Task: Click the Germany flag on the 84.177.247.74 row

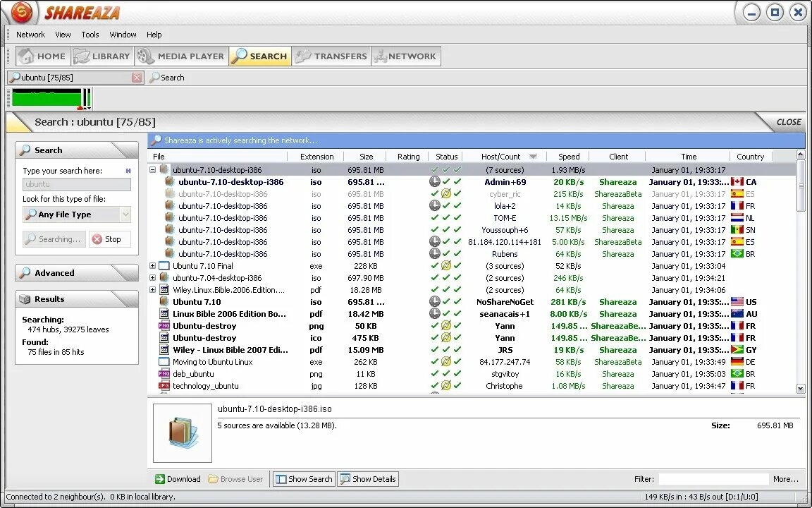Action: pyautogui.click(x=737, y=361)
